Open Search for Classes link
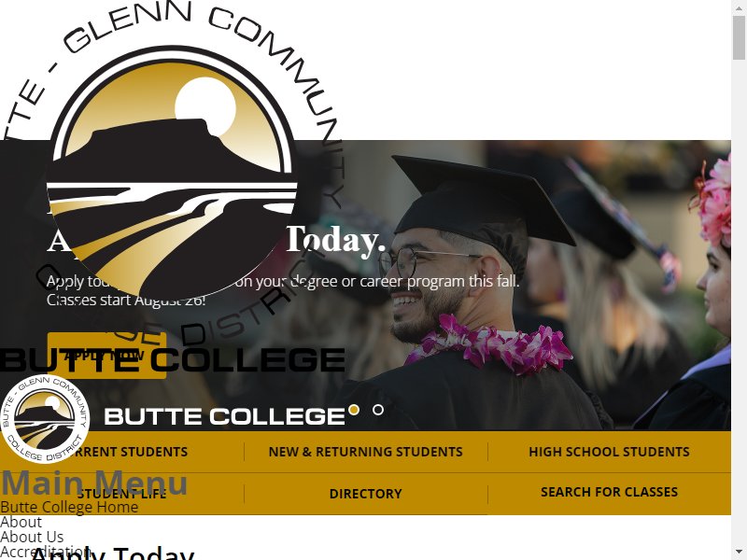Viewport: 747px width, 560px height. 609,492
